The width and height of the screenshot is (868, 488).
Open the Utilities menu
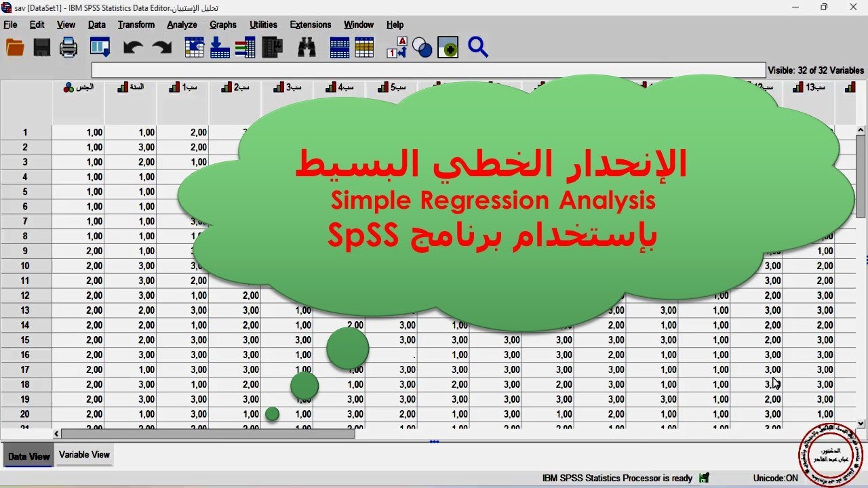(263, 24)
